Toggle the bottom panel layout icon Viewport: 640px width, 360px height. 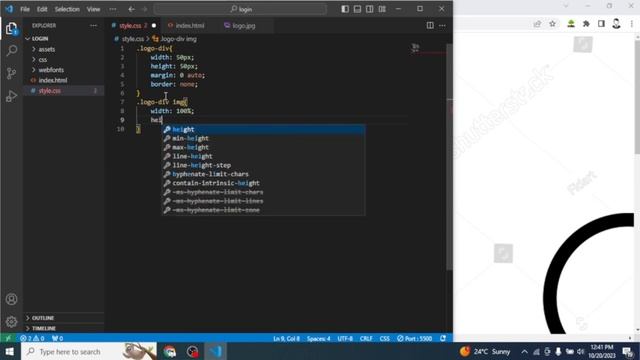(x=357, y=9)
